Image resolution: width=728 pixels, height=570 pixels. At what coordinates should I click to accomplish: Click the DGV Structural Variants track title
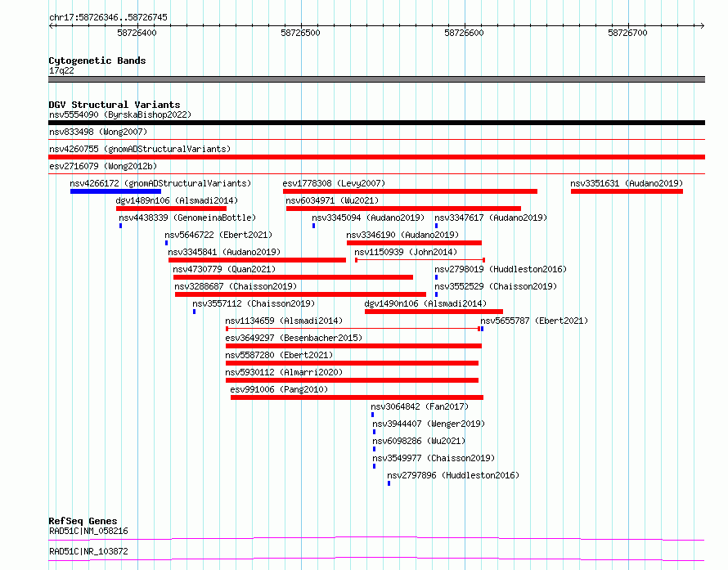click(x=115, y=105)
